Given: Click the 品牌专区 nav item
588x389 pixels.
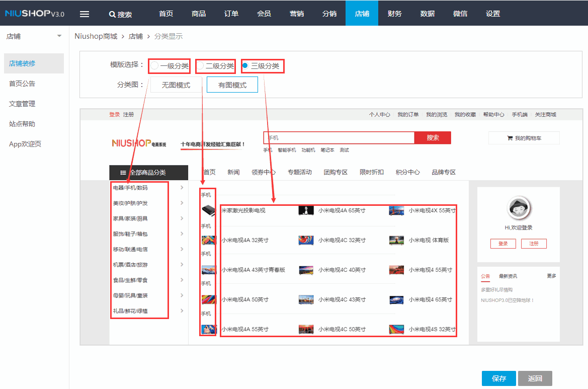Looking at the screenshot, I should (x=444, y=172).
